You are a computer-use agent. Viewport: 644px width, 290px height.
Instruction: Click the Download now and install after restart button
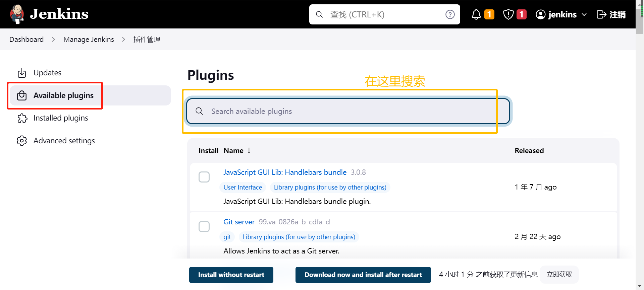[363, 275]
